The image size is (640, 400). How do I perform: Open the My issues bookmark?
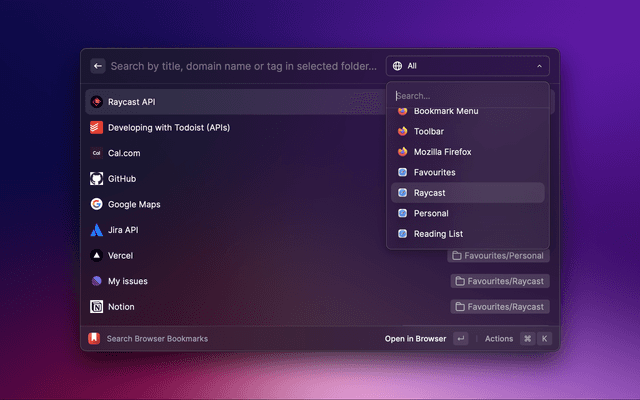click(127, 281)
